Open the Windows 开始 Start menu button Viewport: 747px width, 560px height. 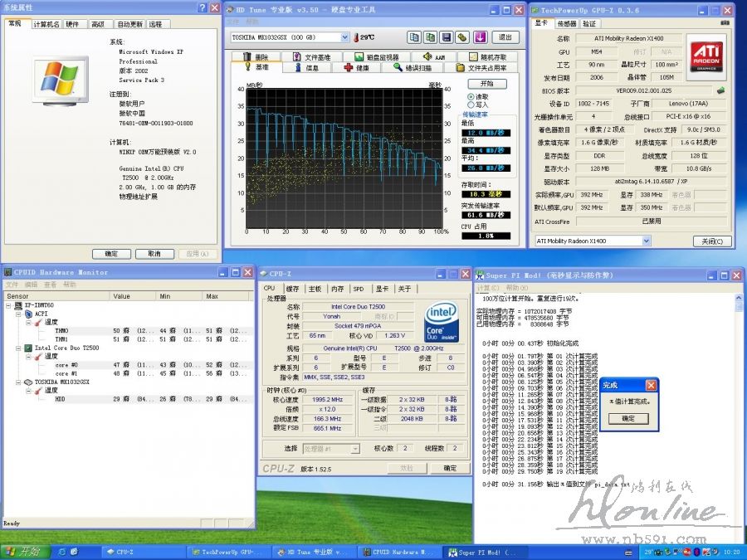[x=23, y=552]
